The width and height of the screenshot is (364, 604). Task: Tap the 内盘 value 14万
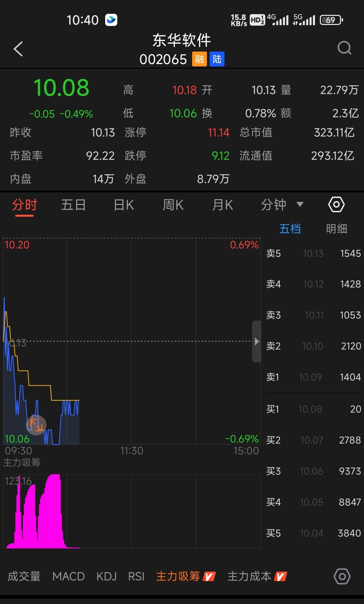[103, 179]
